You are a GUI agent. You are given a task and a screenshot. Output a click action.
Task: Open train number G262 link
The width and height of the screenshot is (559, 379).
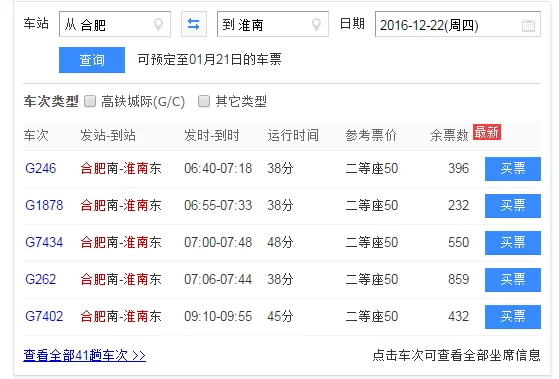coord(41,279)
